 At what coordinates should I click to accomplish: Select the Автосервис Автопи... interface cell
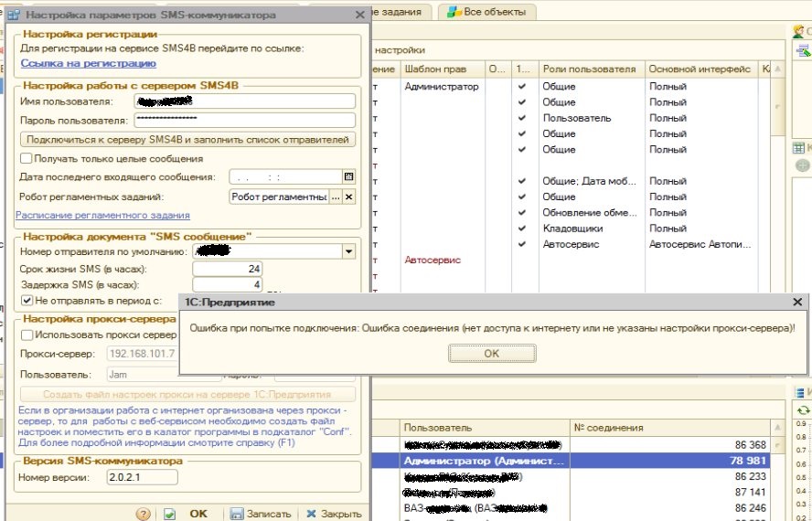pos(701,244)
